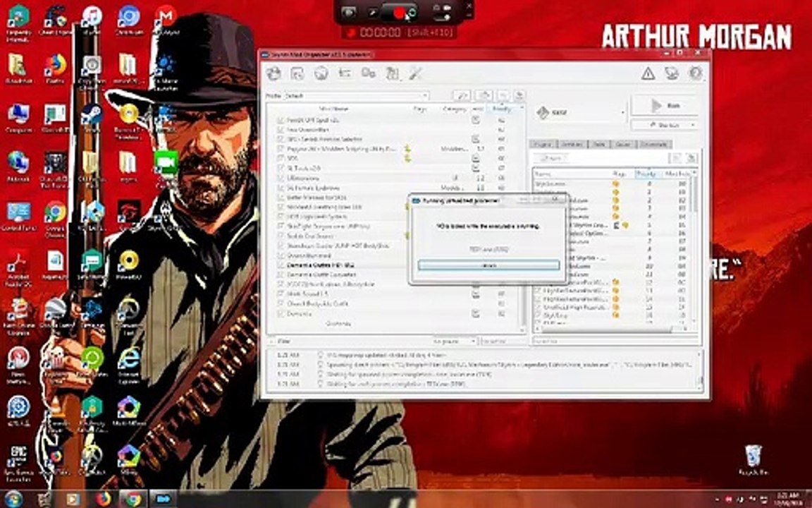812x508 pixels.
Task: Toggle the UIExtensions mod checkbox
Action: pos(280,178)
